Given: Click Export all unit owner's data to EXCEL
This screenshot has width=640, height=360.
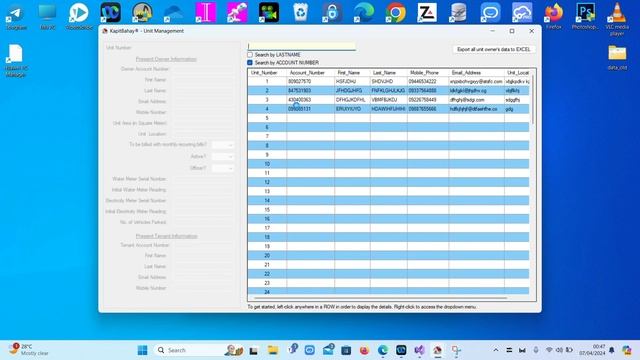Looking at the screenshot, I should [493, 49].
